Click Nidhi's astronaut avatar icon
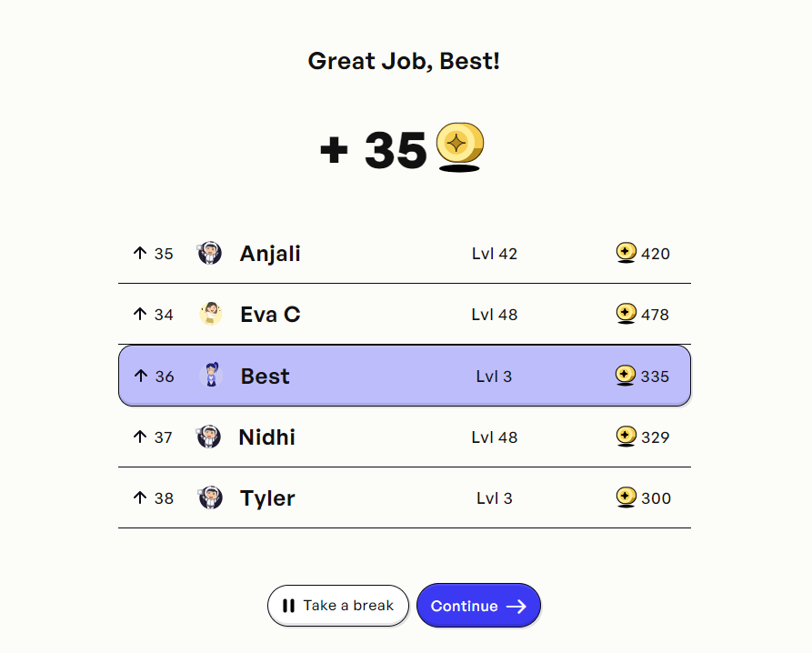Image resolution: width=812 pixels, height=653 pixels. [210, 437]
